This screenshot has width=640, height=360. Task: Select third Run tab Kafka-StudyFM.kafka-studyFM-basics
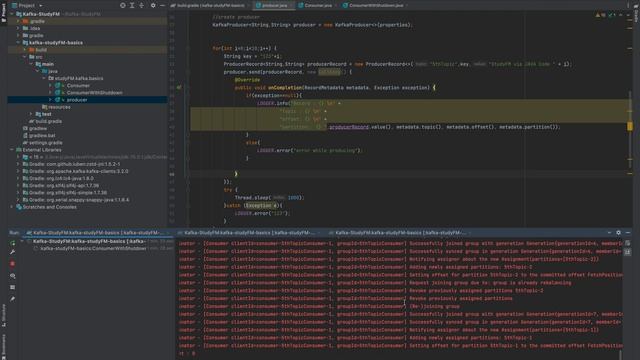pyautogui.click(x=400, y=233)
